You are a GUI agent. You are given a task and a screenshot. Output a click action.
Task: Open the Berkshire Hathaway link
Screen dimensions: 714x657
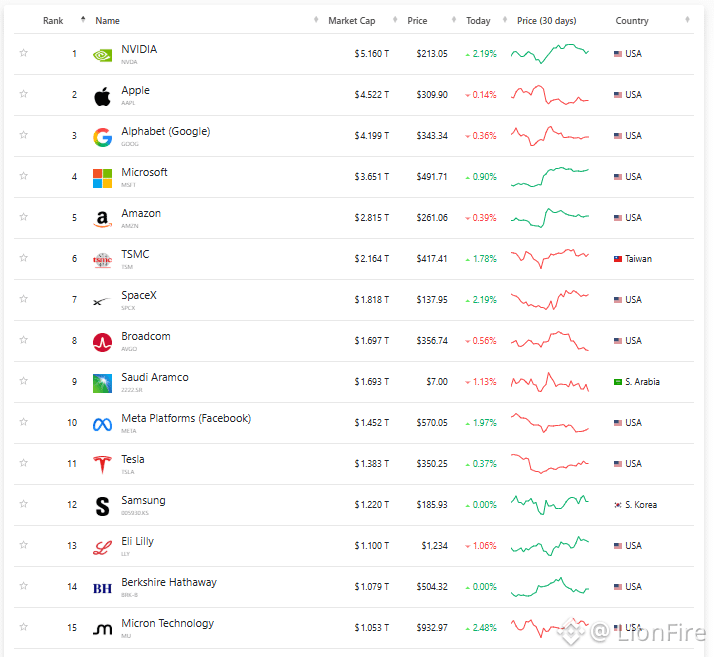pos(169,582)
